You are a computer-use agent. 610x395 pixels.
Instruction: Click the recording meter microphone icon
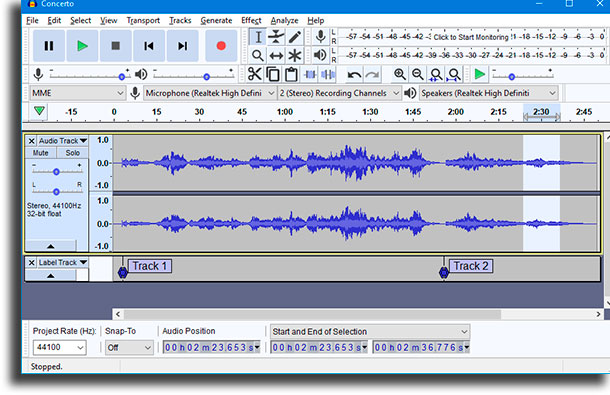coord(321,37)
